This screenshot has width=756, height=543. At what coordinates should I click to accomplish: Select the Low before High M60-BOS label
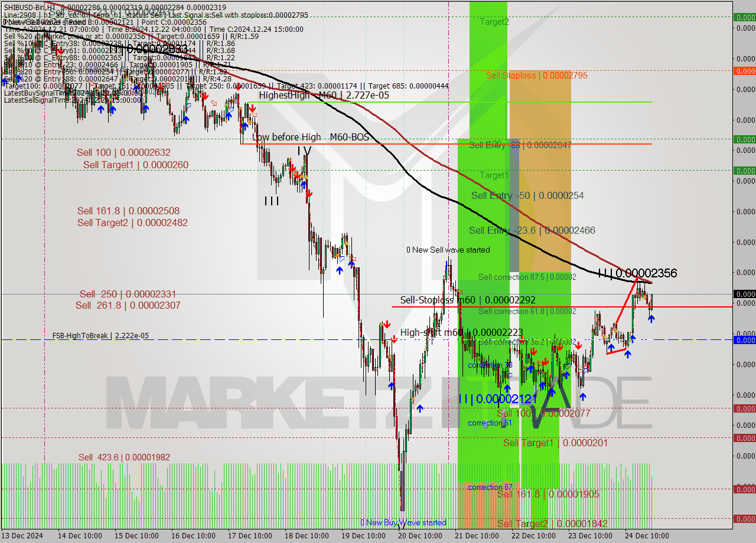311,137
